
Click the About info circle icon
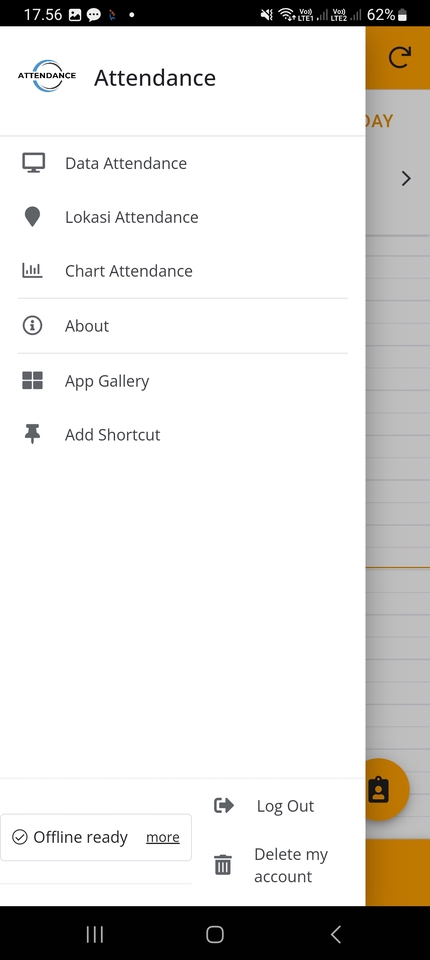click(32, 325)
